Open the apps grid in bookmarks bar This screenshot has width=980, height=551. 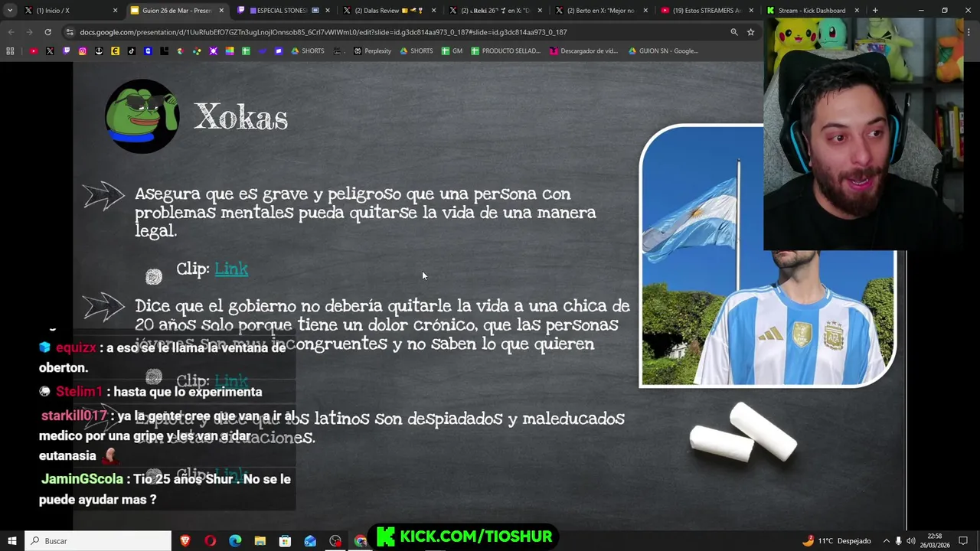10,51
